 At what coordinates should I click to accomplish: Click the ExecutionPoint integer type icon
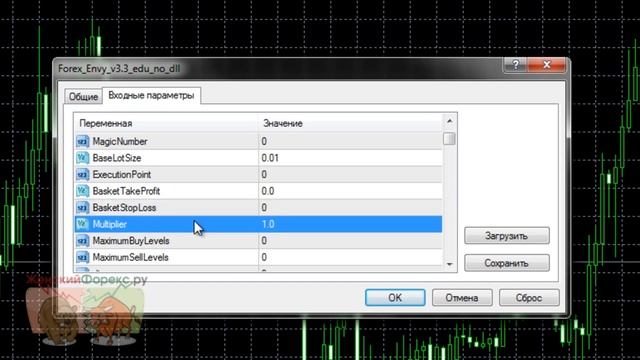(x=82, y=175)
